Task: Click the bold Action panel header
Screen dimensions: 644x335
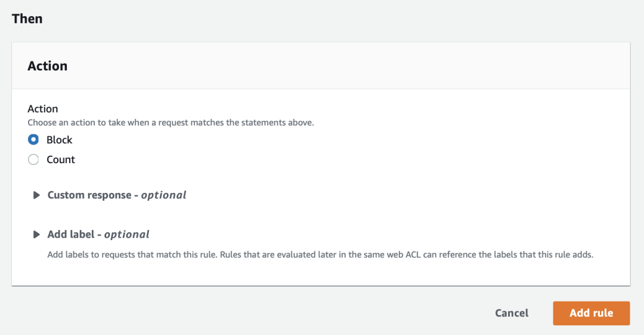Action: [x=47, y=66]
